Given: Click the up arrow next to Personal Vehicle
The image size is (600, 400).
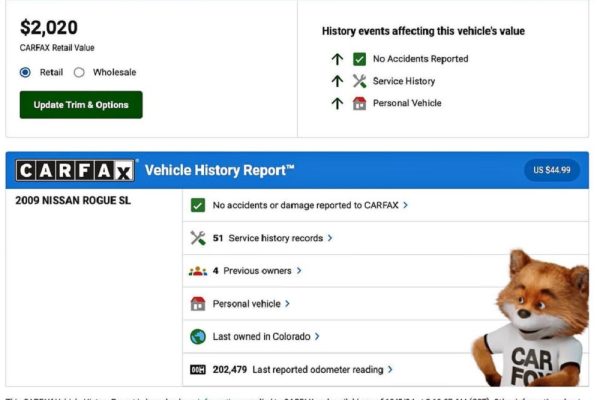Looking at the screenshot, I should [x=337, y=103].
